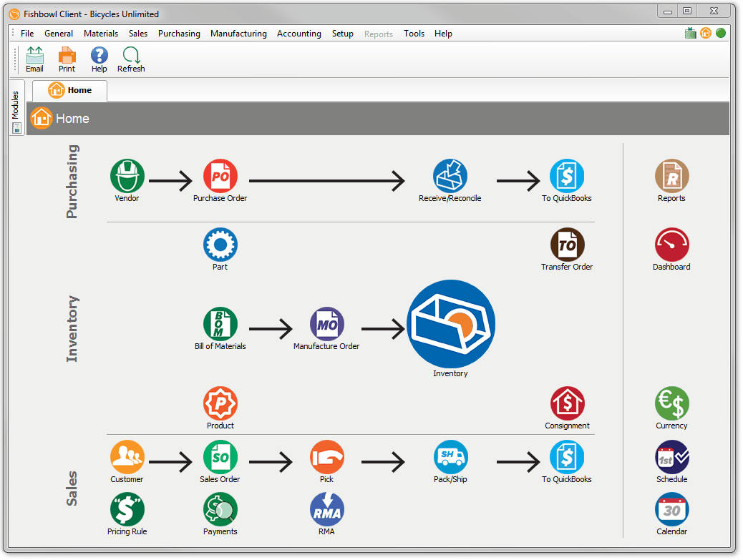Open the Reports module icon

[671, 176]
